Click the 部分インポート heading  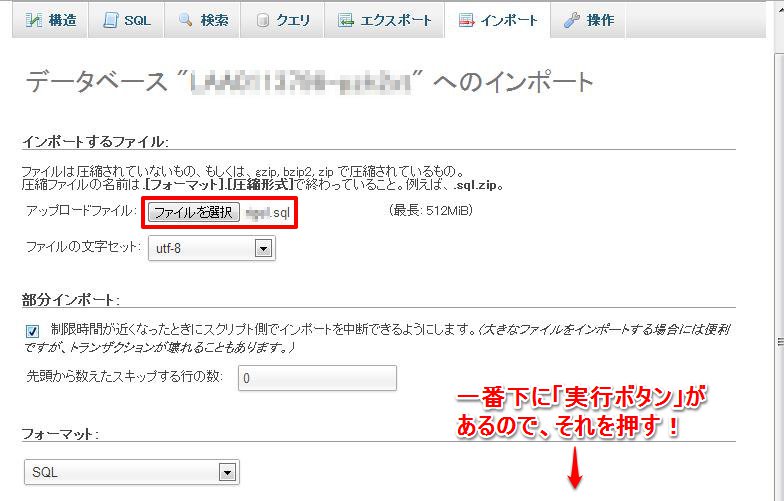click(70, 300)
